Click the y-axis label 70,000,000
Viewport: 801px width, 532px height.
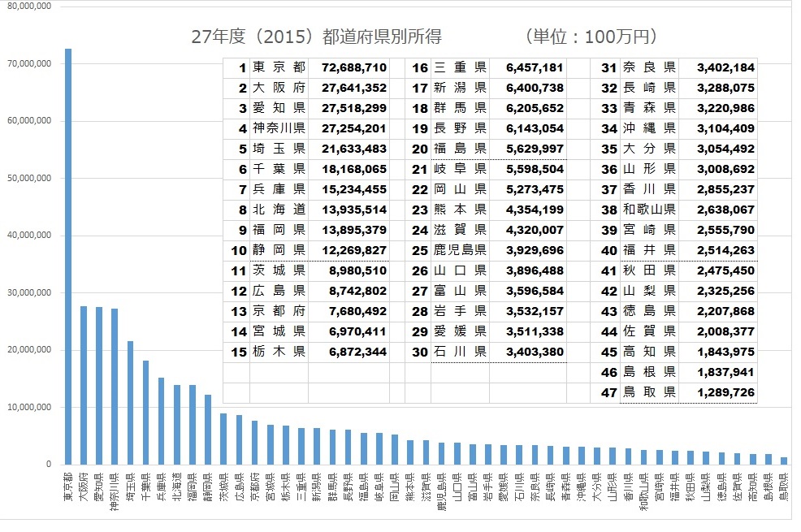(x=29, y=64)
